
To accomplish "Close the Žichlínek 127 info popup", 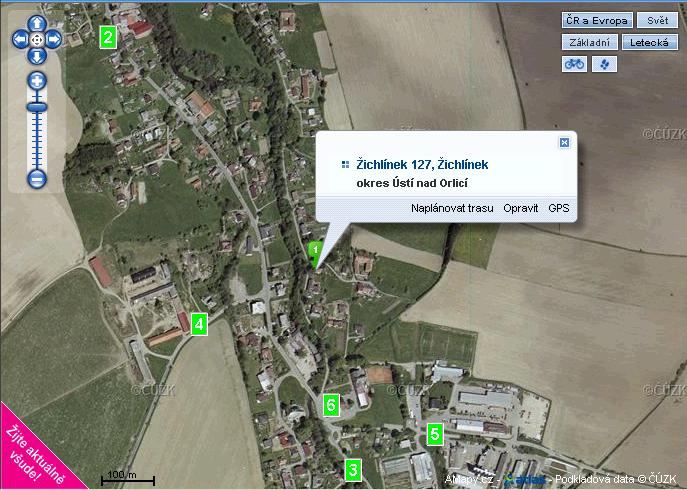I will pos(564,142).
